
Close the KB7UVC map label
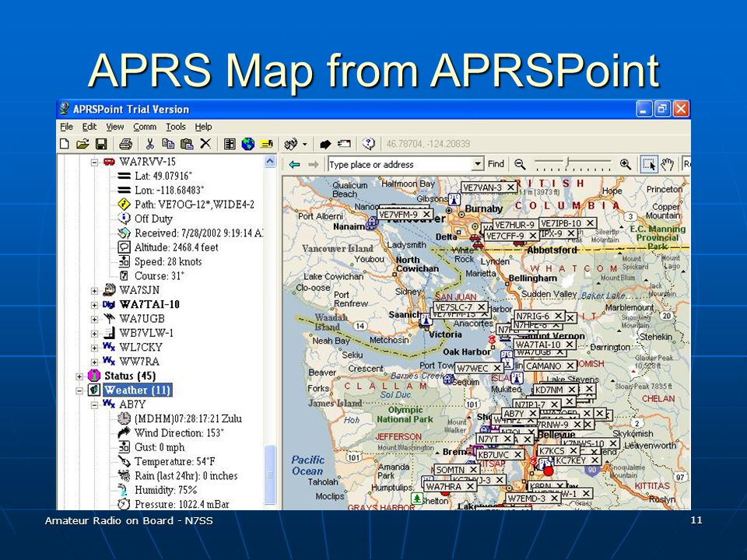(x=518, y=455)
